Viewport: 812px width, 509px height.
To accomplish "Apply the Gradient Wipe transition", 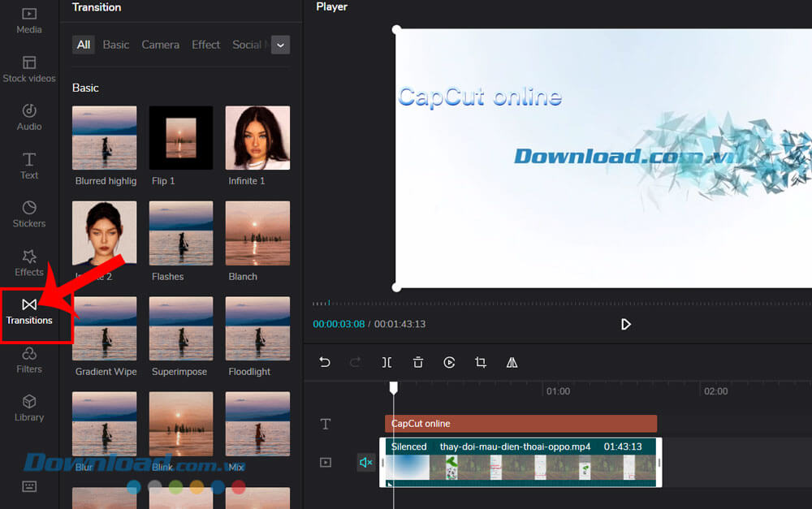I will (105, 329).
